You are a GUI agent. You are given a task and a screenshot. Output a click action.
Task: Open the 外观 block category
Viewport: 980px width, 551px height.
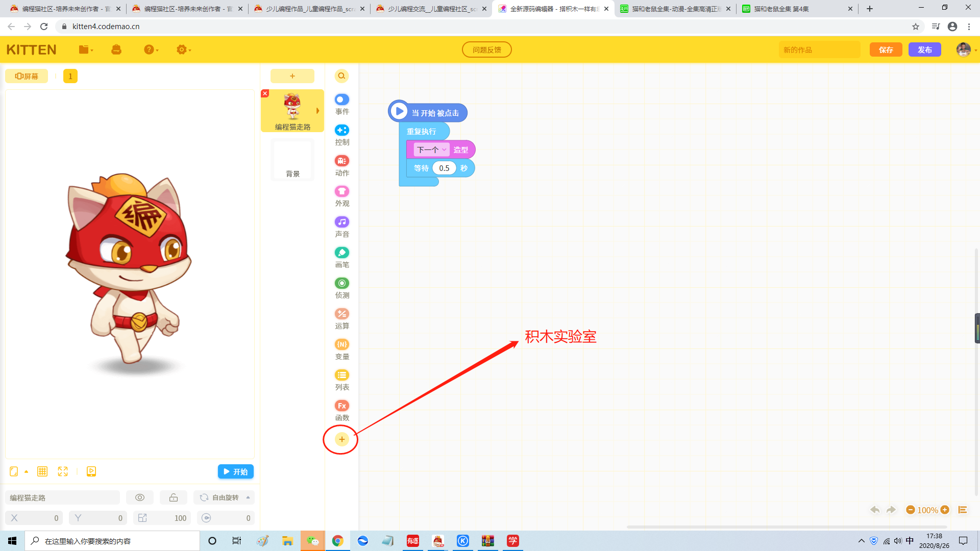[342, 196]
